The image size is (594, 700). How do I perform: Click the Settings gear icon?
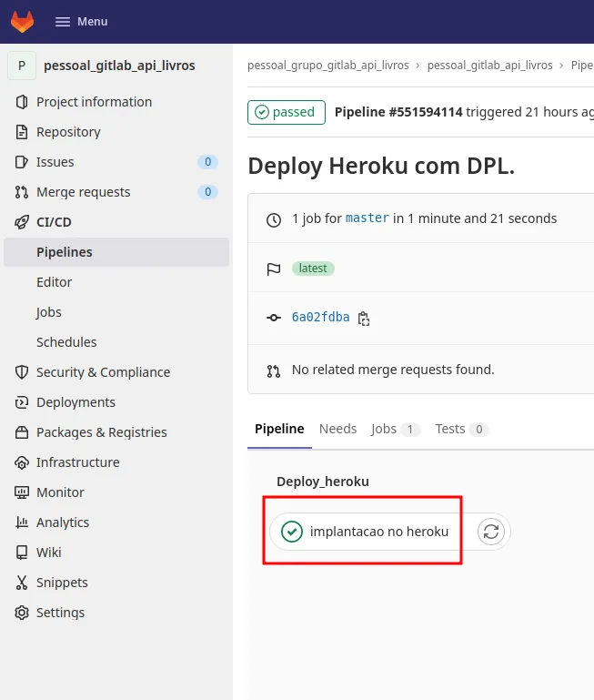coord(22,613)
